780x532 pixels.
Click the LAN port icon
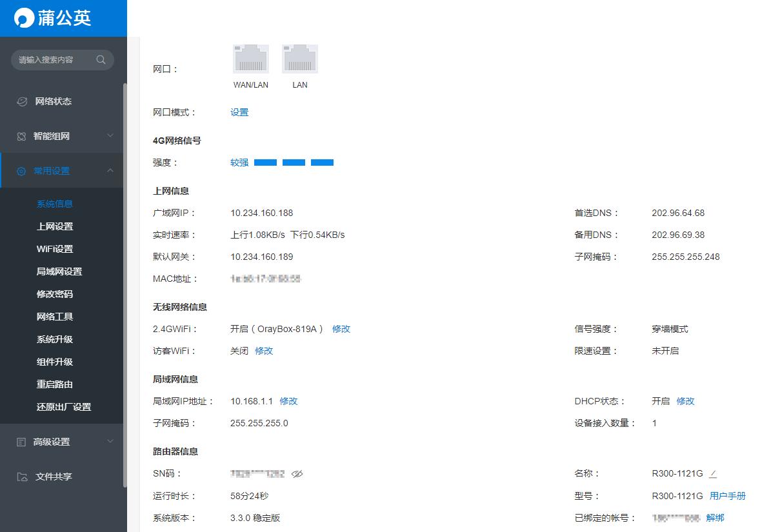[299, 57]
